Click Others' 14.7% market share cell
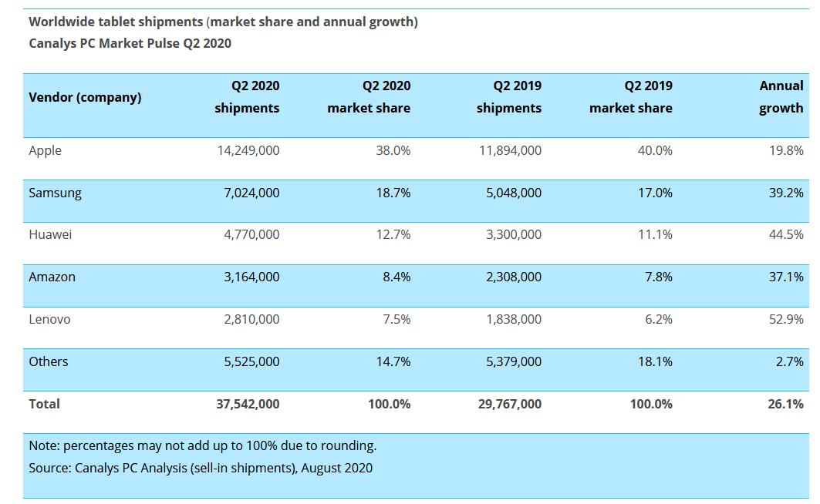 point(393,362)
